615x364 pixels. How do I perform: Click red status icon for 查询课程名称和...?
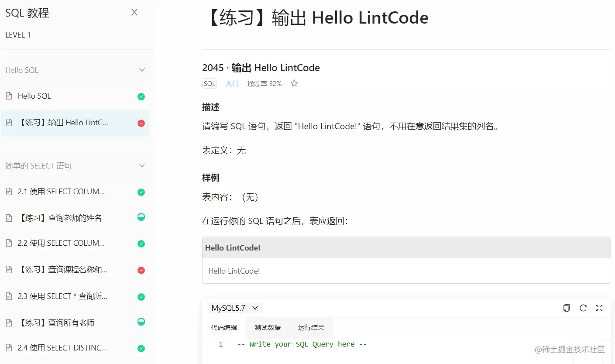[141, 271]
